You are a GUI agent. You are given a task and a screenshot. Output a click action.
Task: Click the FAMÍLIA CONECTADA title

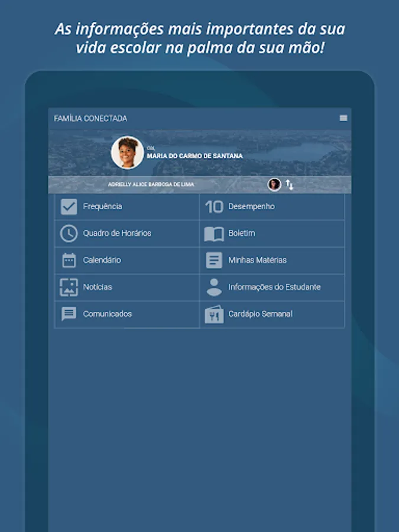coord(90,118)
